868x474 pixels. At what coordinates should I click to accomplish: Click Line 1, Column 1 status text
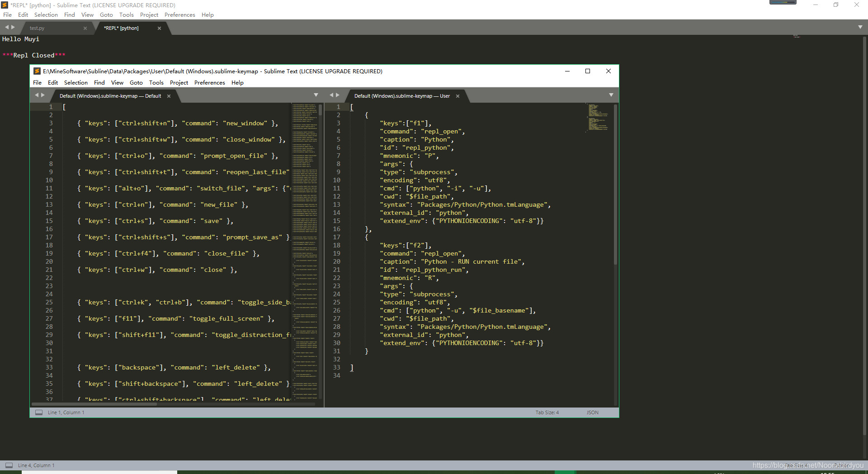(x=66, y=412)
